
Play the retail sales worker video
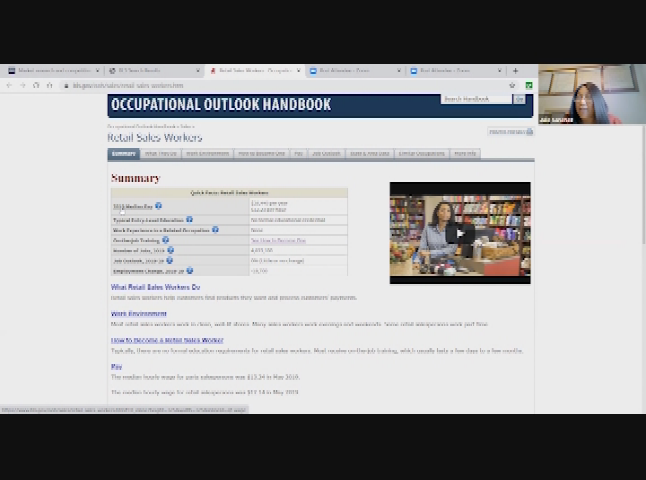tap(459, 233)
